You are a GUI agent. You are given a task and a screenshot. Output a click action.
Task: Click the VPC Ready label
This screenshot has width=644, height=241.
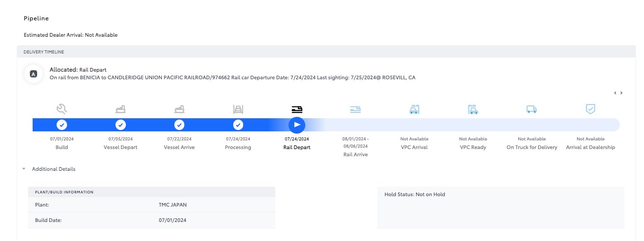473,147
